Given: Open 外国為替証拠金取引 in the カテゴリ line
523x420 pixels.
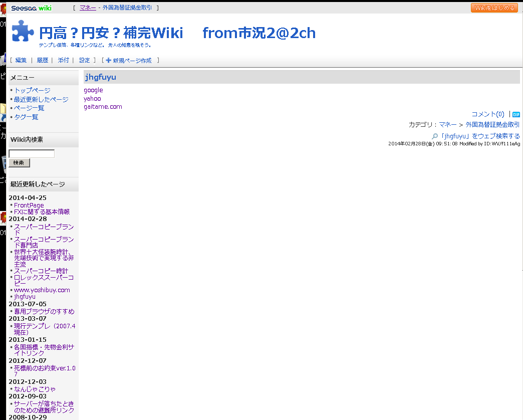Looking at the screenshot, I should [492, 125].
